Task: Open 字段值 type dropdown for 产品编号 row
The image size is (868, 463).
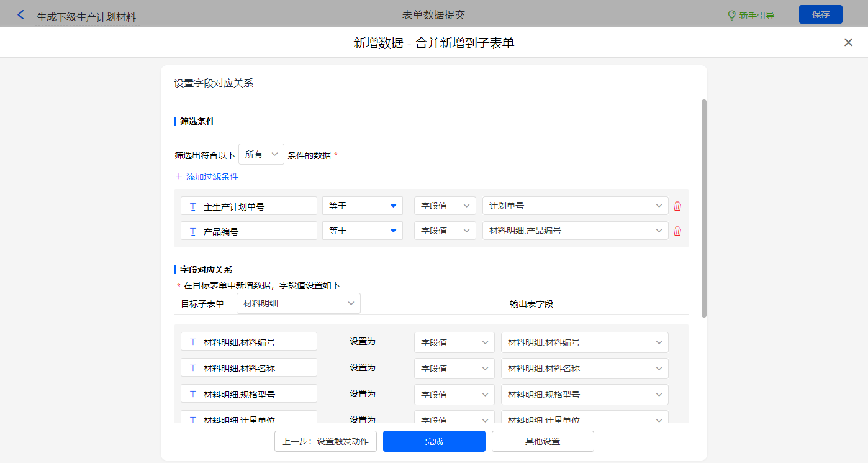Action: (x=445, y=231)
